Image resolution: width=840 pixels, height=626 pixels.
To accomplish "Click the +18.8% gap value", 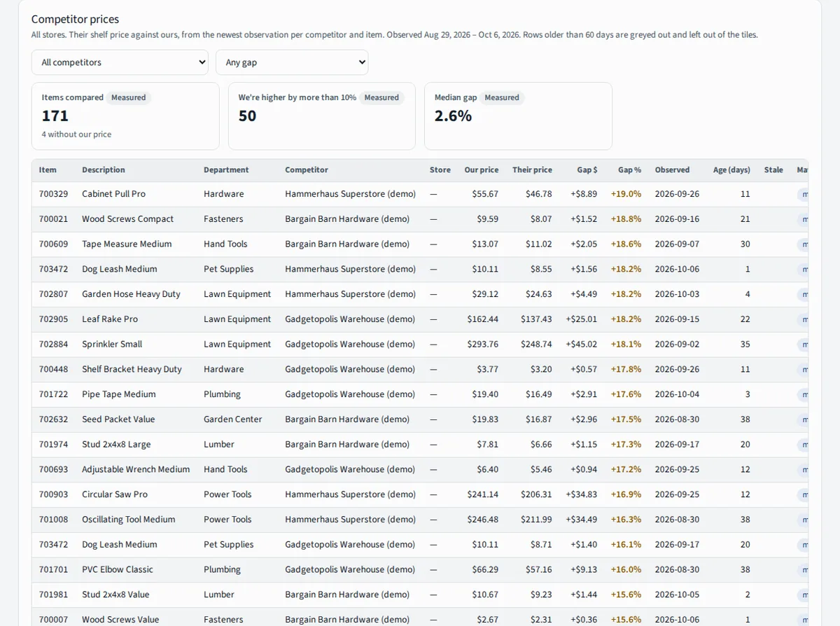I will [626, 219].
